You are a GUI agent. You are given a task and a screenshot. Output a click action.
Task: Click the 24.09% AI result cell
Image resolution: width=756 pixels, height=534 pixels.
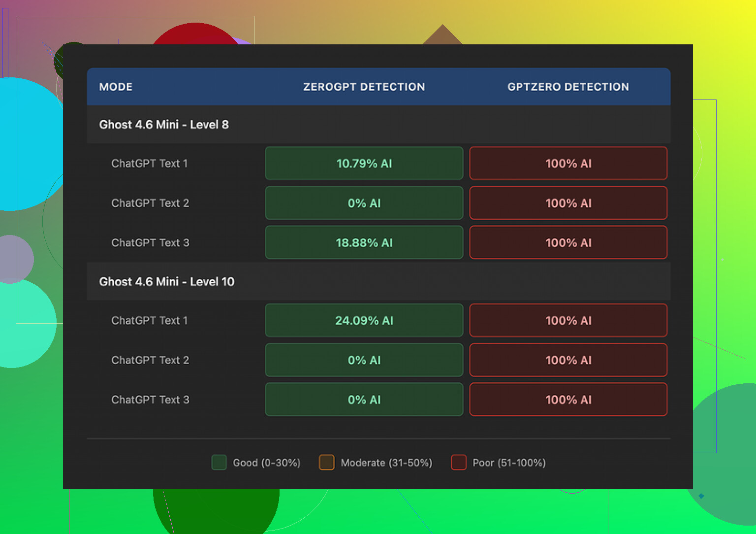click(364, 321)
